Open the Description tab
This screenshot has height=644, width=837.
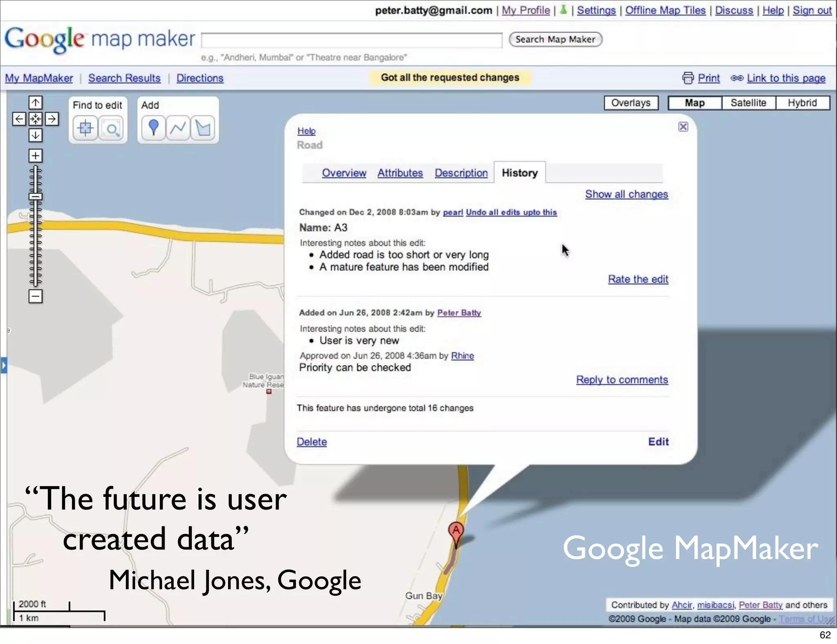(x=461, y=173)
